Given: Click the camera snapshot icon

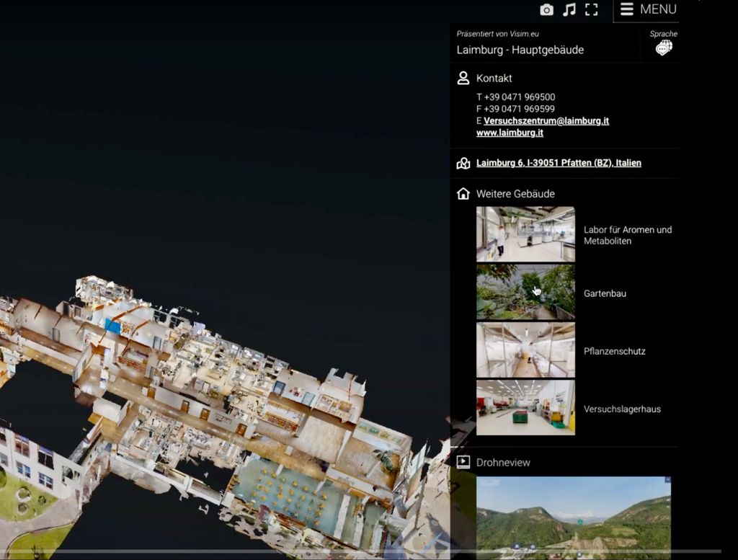Looking at the screenshot, I should coord(547,9).
